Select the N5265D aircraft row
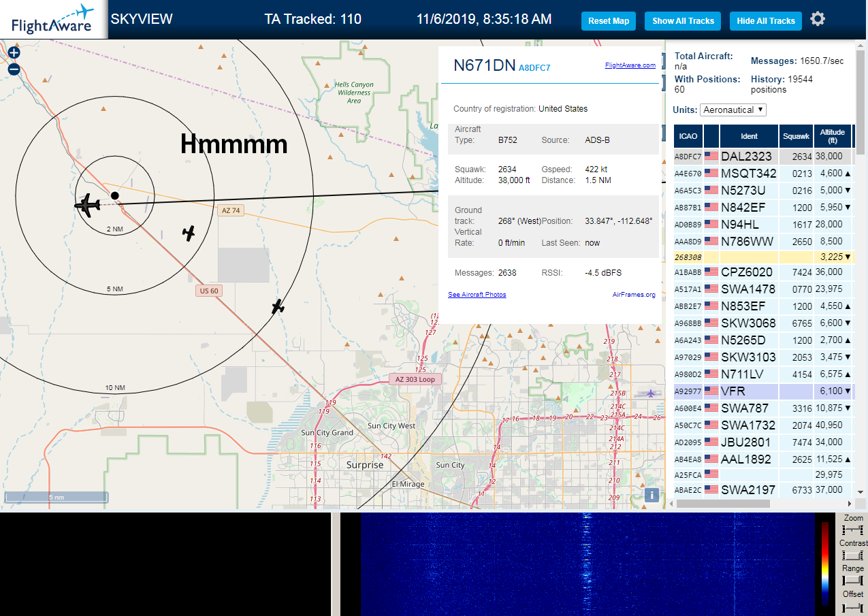This screenshot has width=868, height=616. (763, 340)
